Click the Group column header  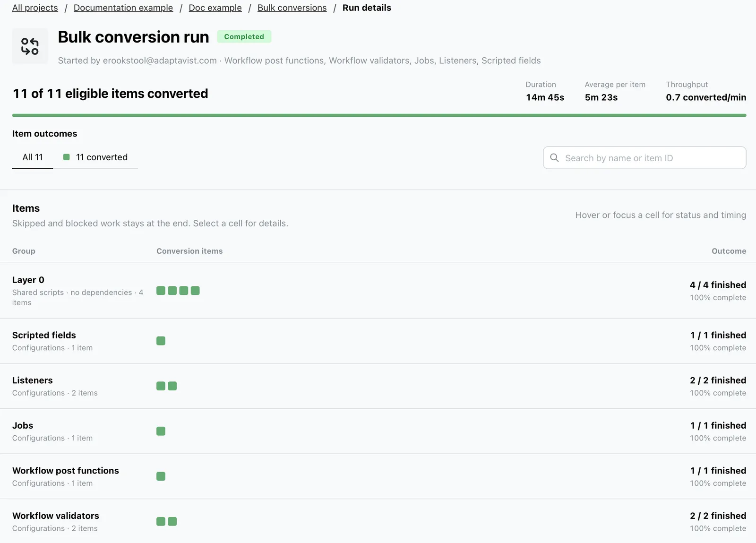click(24, 251)
